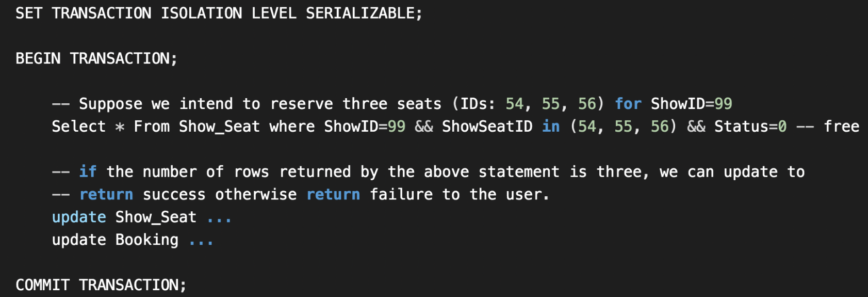
Task: Click the Show_Seat table name after From
Action: 220,127
